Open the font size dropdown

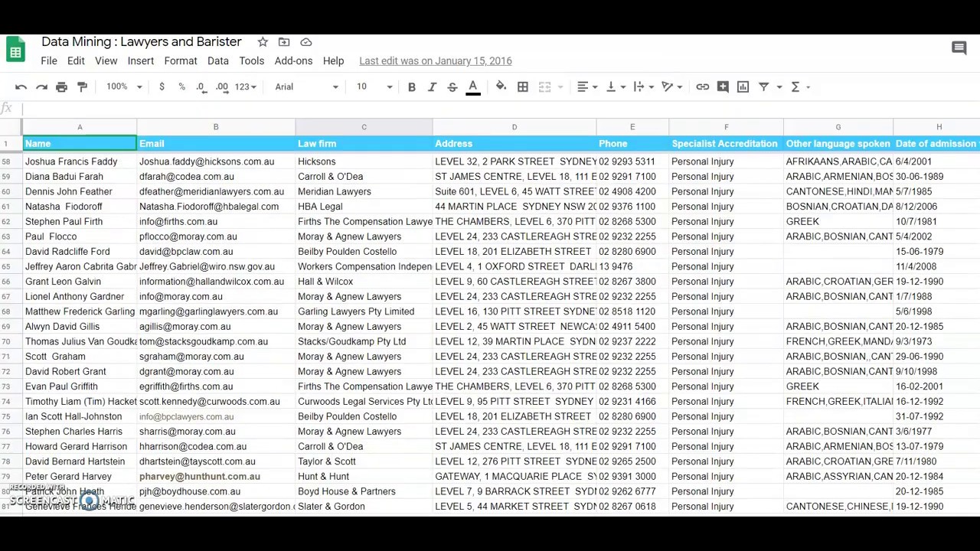pos(374,86)
